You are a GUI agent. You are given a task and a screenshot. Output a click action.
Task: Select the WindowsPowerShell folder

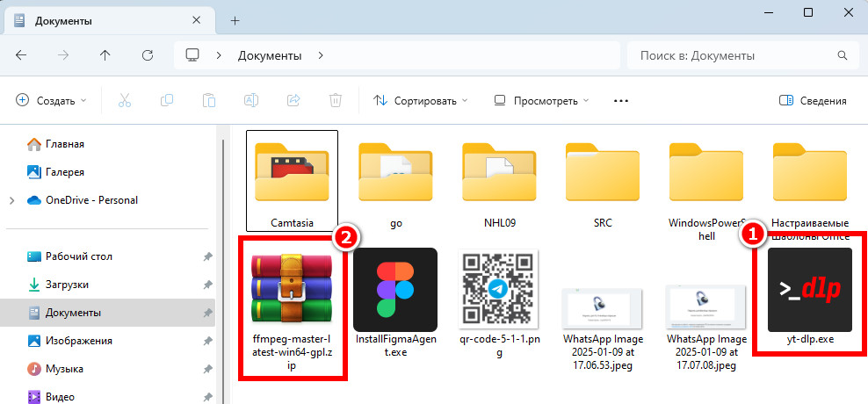click(x=705, y=191)
